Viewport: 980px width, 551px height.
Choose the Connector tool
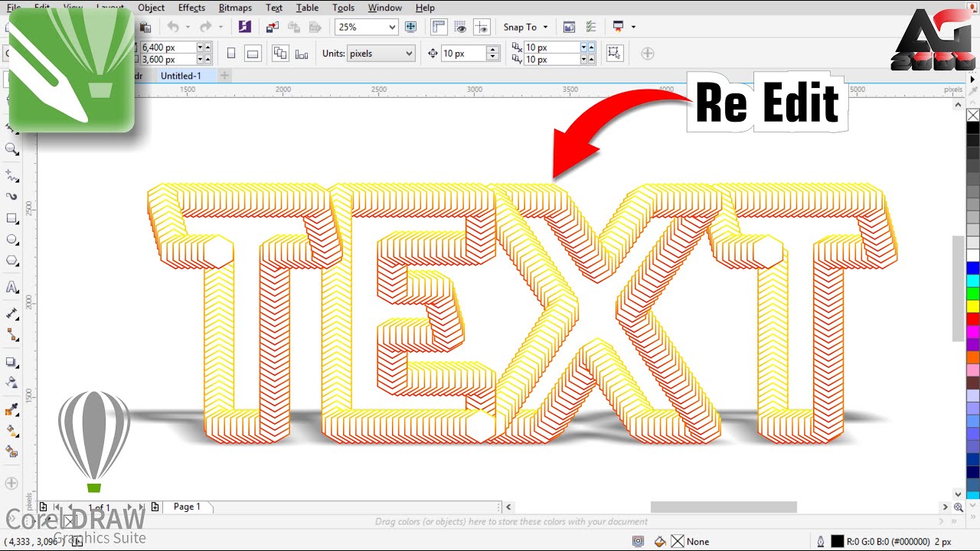click(x=12, y=334)
